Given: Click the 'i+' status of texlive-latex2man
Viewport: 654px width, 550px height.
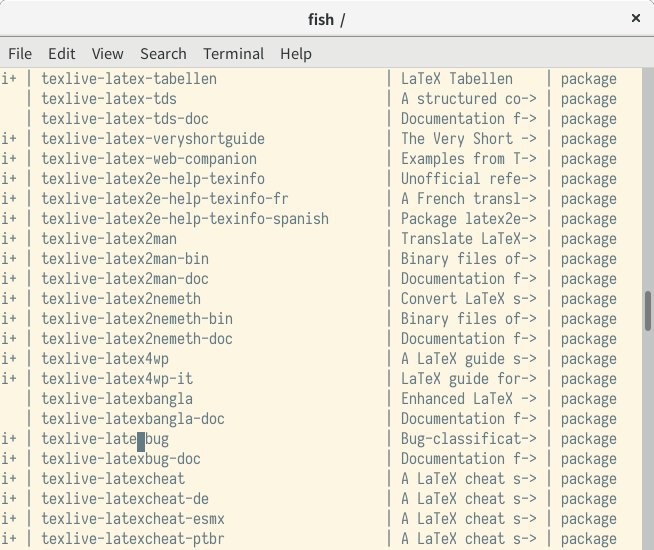Looking at the screenshot, I should [9, 239].
